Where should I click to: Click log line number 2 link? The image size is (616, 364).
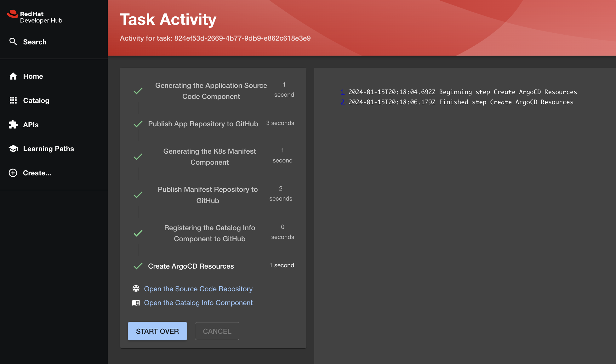(342, 102)
